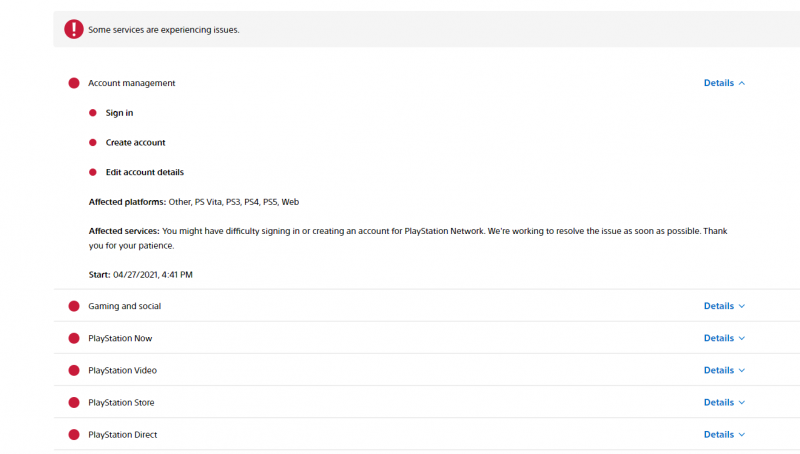
Task: Select the Create account service entry
Action: 135,143
